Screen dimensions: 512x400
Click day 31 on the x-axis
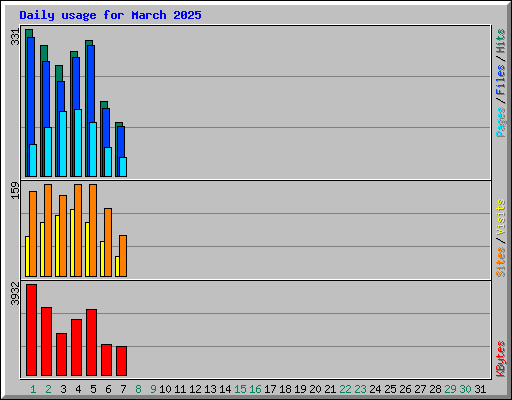[x=480, y=389]
